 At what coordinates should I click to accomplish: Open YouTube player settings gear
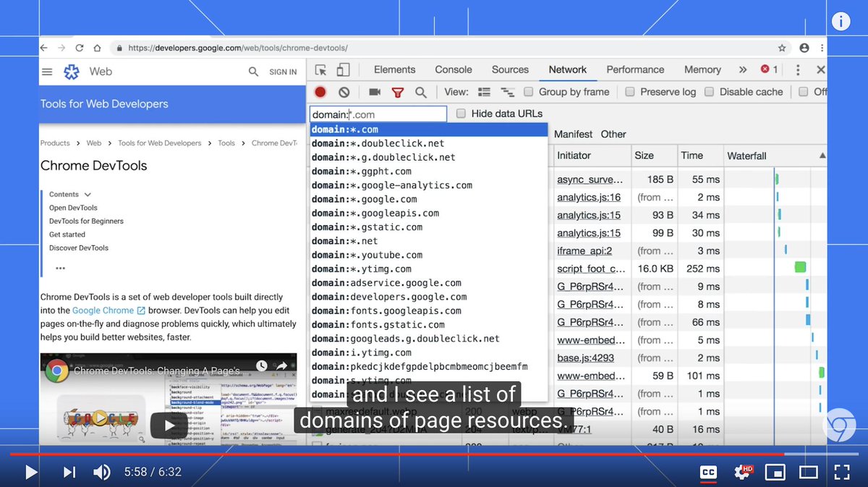(741, 473)
